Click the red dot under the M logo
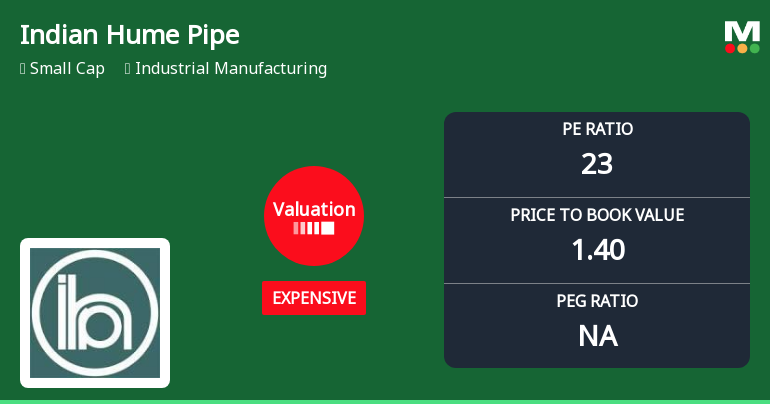The width and height of the screenshot is (770, 404). (x=730, y=48)
